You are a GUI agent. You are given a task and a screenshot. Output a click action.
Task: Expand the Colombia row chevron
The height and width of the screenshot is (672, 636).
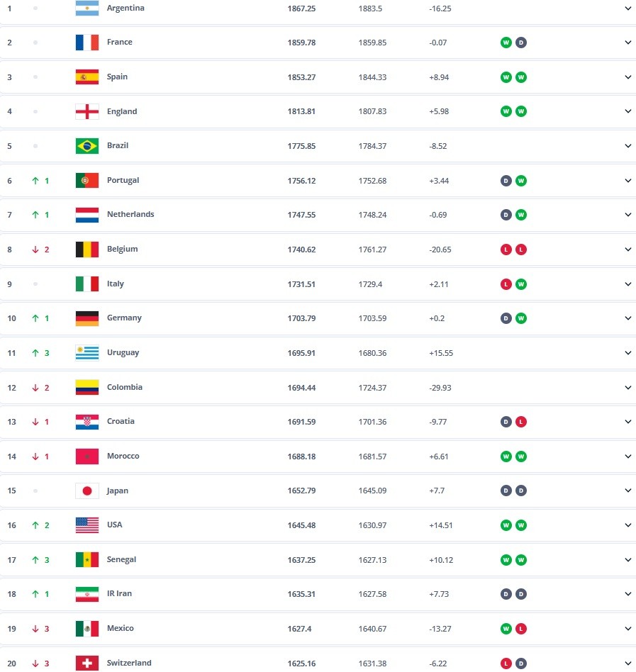pos(627,388)
